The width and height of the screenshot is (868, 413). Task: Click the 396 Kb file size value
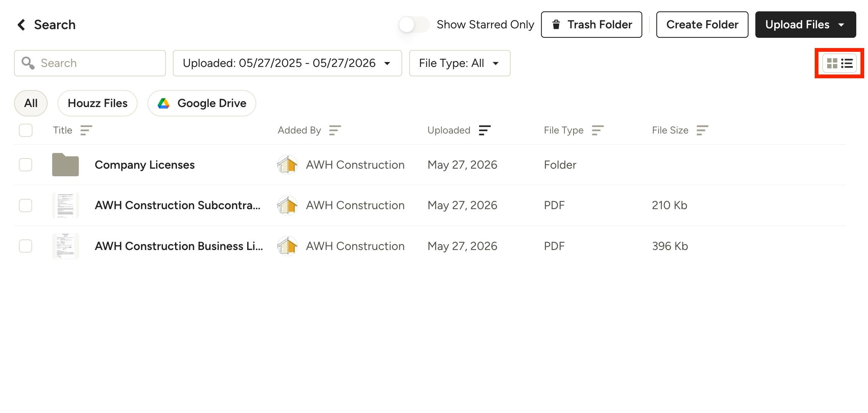coord(670,246)
